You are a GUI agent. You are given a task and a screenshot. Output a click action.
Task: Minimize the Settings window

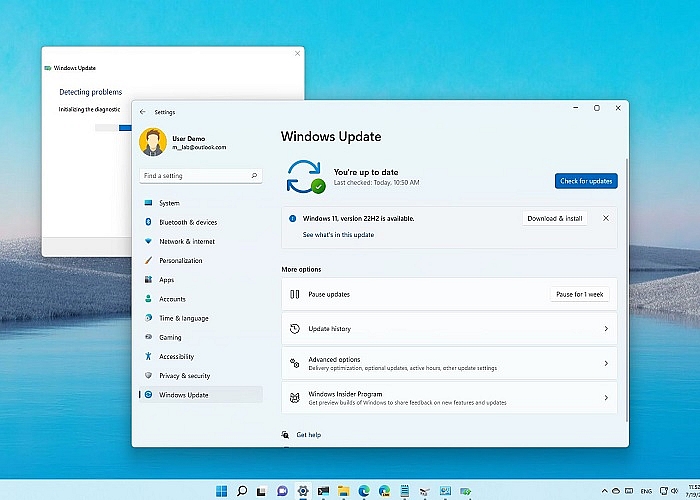[x=576, y=108]
